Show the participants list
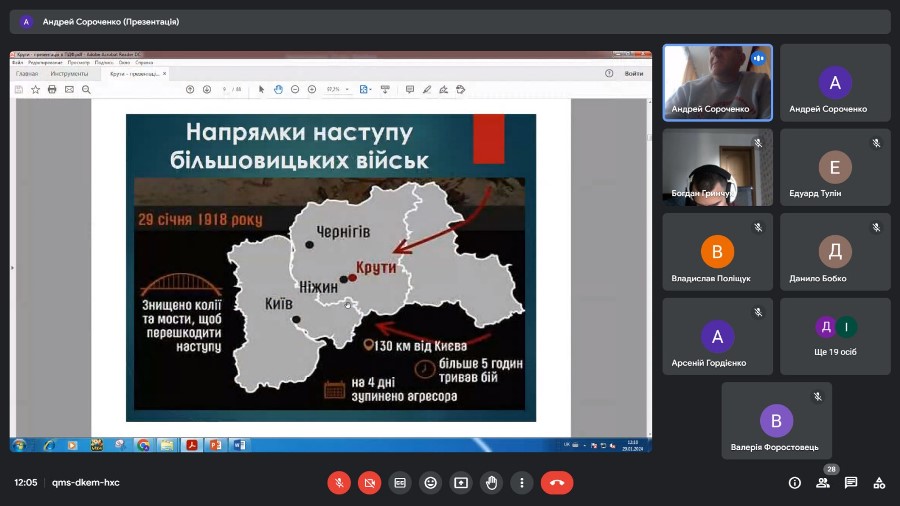Viewport: 900px width, 506px height. (823, 482)
